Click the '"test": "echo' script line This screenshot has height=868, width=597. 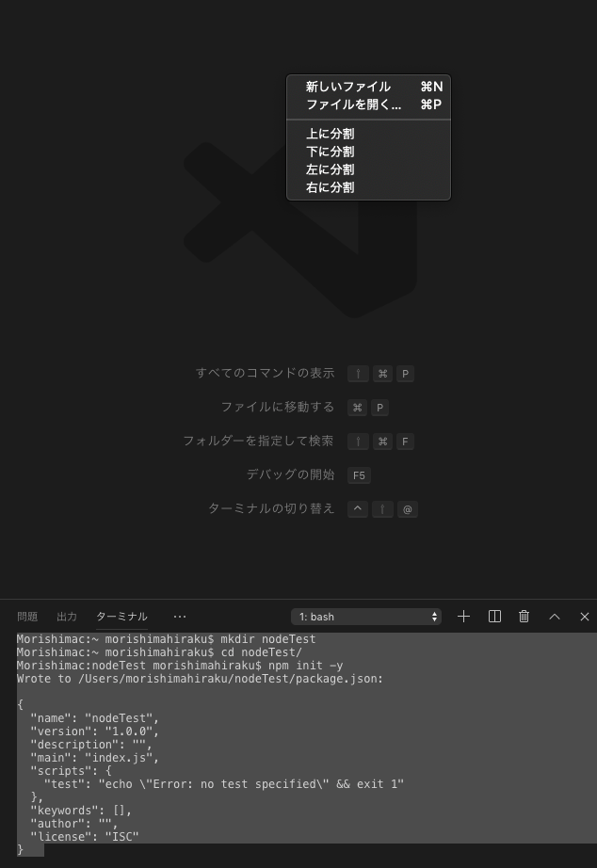point(224,784)
